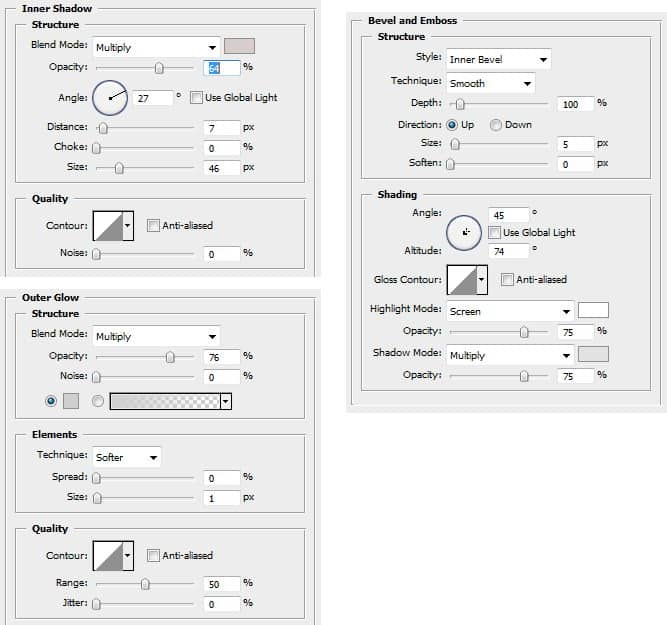Click the Inner Shadow angle dial
Image resolution: width=667 pixels, height=625 pixels.
click(x=110, y=98)
